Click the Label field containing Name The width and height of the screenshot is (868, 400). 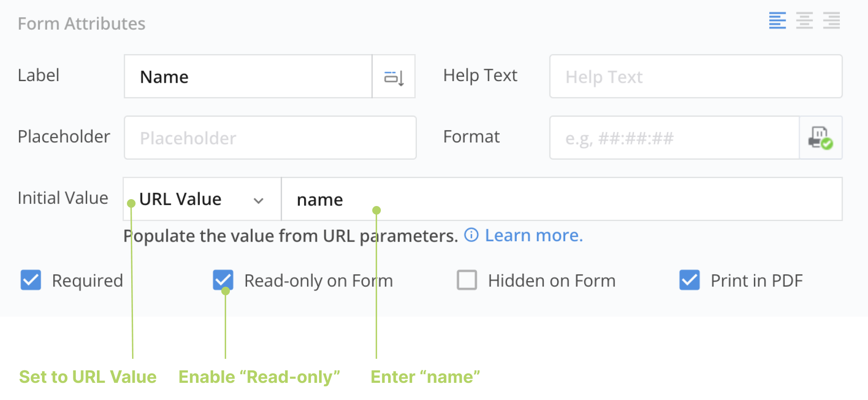(x=248, y=77)
